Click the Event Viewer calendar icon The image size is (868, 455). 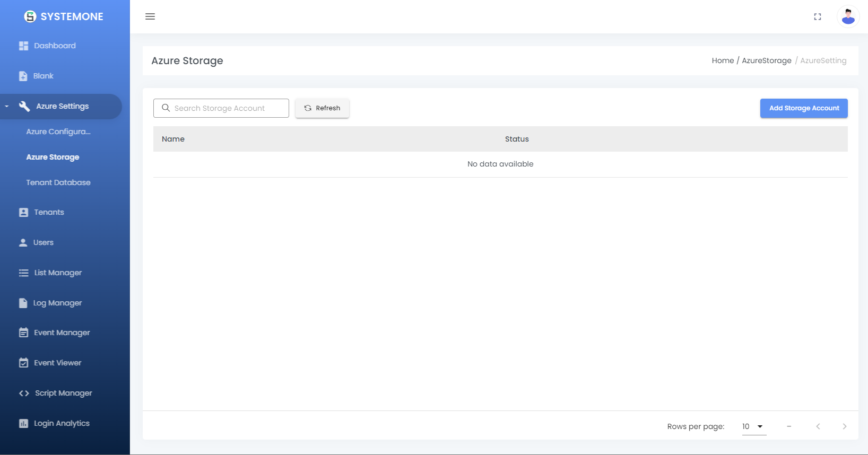(23, 363)
